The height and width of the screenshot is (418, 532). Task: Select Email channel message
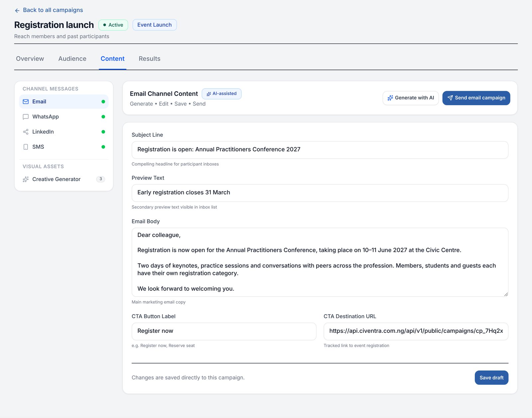click(x=64, y=102)
